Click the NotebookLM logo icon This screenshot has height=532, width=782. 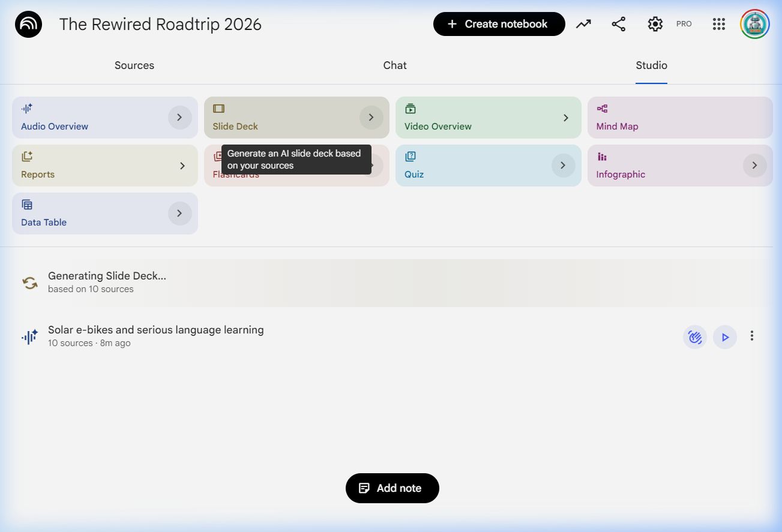click(x=28, y=25)
